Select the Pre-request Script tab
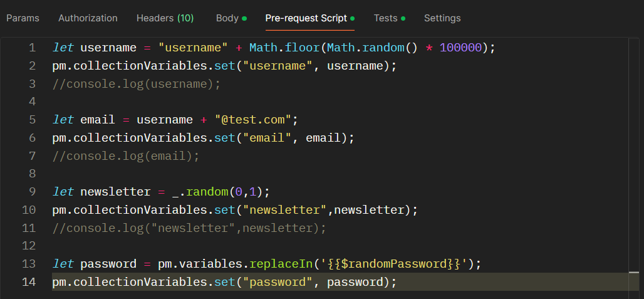 tap(306, 18)
